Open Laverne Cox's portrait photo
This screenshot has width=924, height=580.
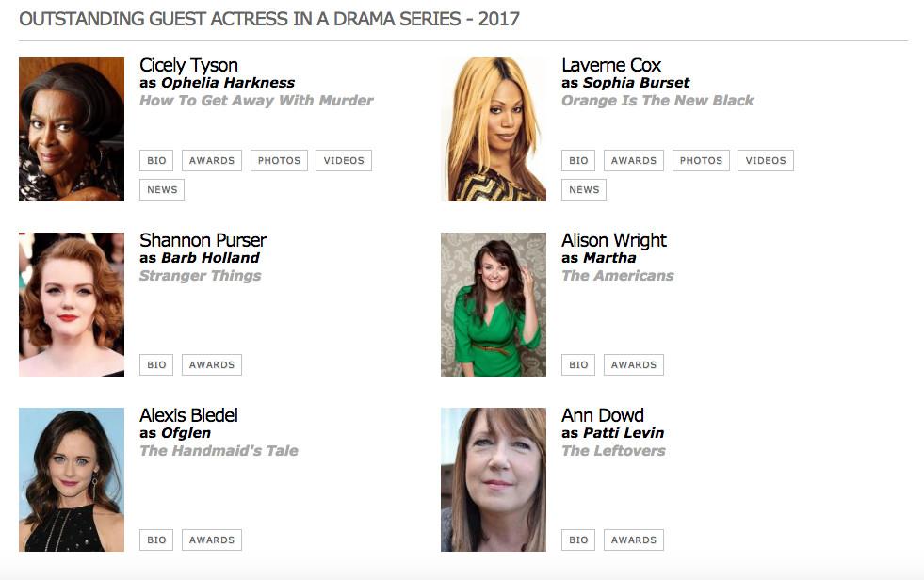pos(494,130)
